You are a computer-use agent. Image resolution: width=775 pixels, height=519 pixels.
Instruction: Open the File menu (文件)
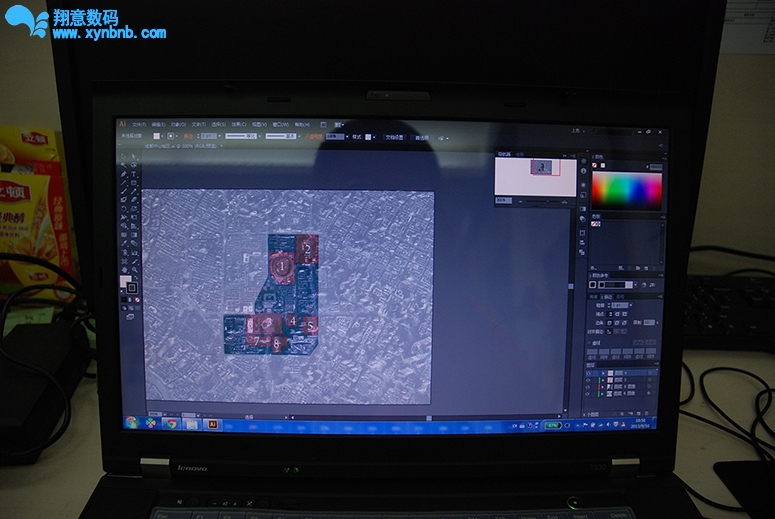[x=141, y=124]
